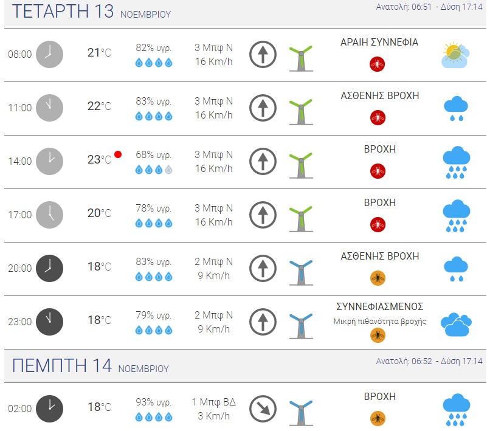
Task: Click the ΑΡΑΙΗ ΣΥΝΝΕΦΙΑ forecast label
Action: (x=379, y=43)
